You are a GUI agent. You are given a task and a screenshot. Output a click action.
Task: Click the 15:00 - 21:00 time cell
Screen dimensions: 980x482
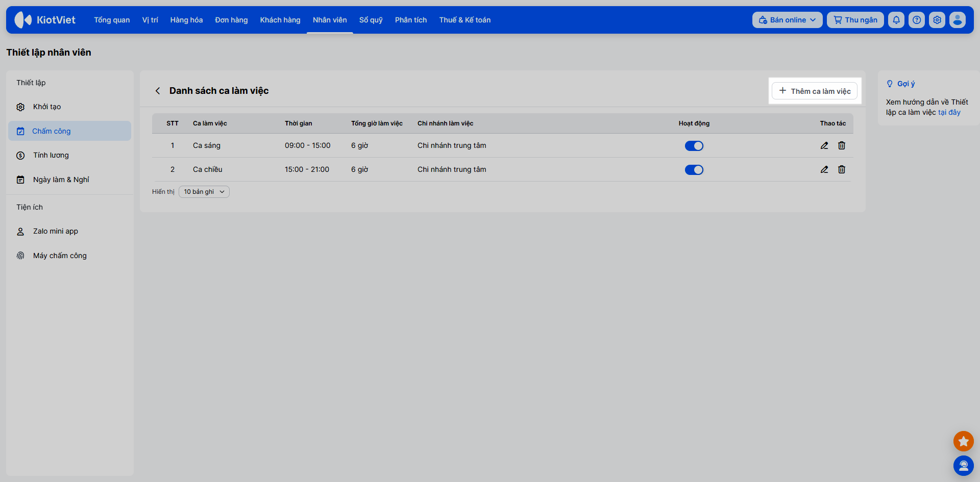coord(307,169)
